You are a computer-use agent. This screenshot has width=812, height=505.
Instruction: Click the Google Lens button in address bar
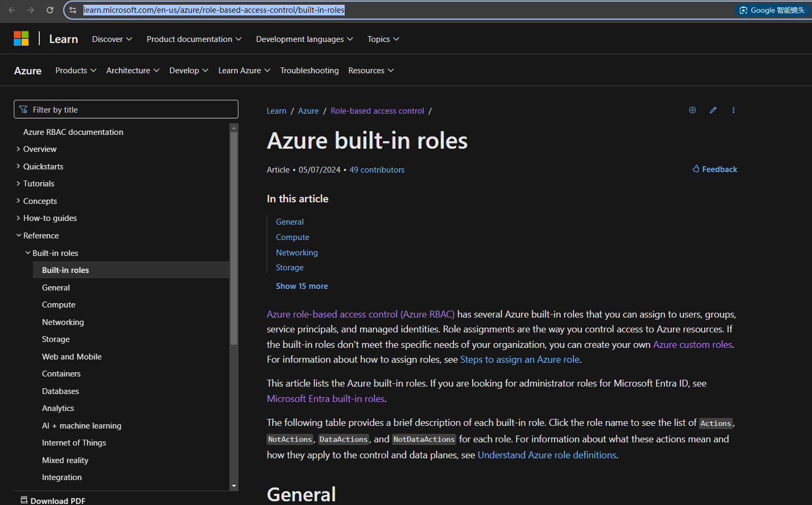click(772, 10)
